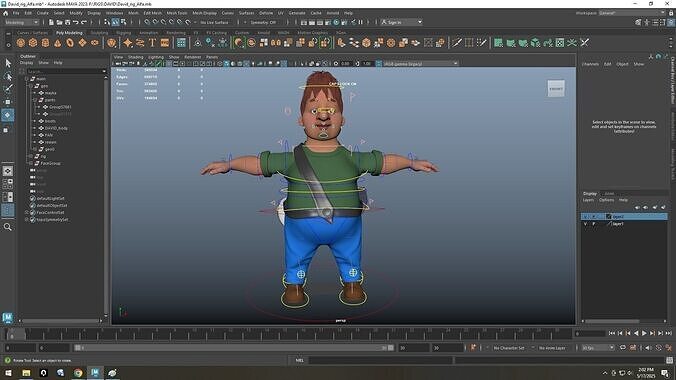Create a polygon cone from the shelf
This screenshot has height=380, width=676.
[58, 43]
